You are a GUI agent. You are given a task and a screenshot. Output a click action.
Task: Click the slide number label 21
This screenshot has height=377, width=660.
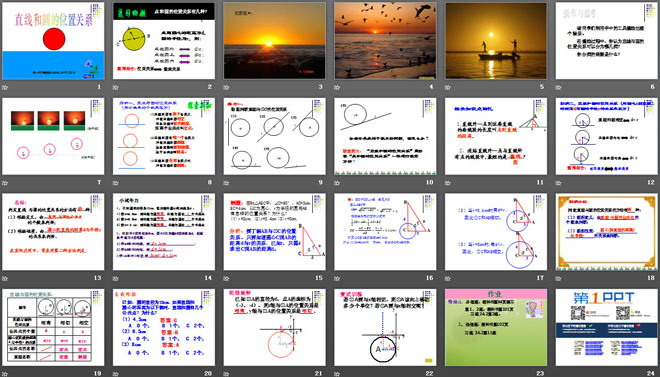tap(319, 373)
